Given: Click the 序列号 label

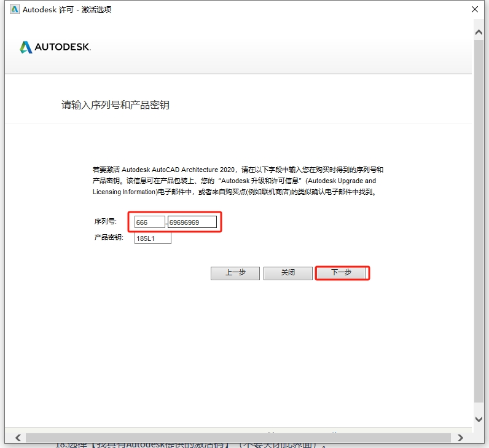Looking at the screenshot, I should (106, 221).
